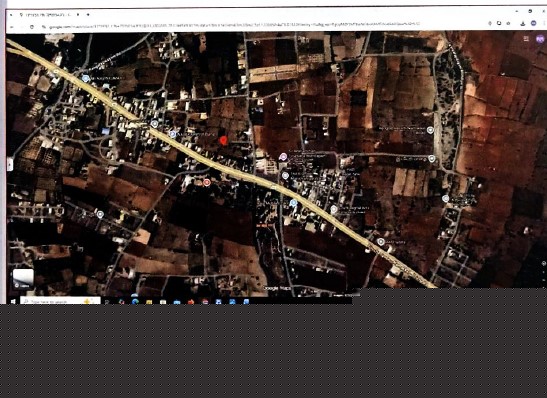Click the red place marker below the highway

coord(207,182)
